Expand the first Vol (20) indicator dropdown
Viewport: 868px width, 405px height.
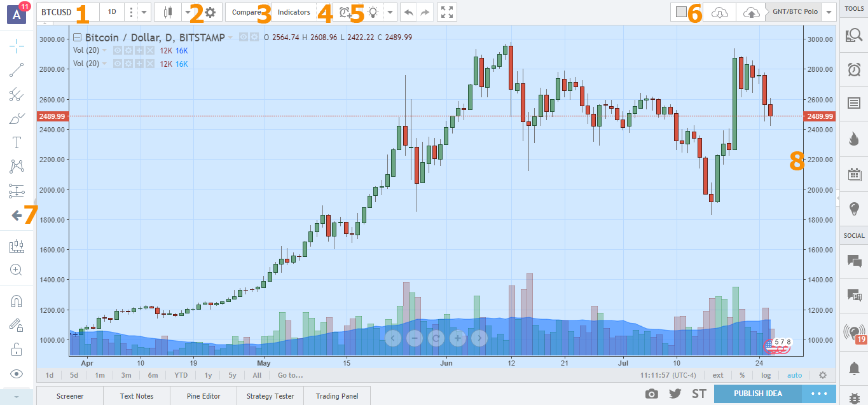click(104, 50)
